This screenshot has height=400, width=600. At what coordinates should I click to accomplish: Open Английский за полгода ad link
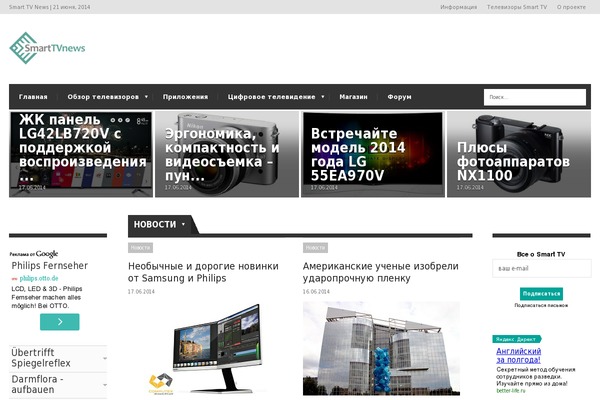tap(518, 356)
